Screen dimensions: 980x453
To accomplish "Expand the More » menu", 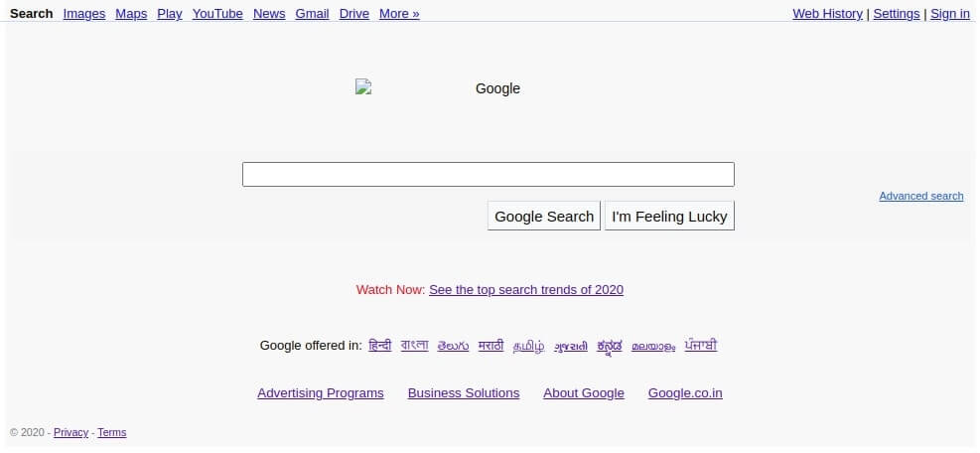I will click(399, 14).
